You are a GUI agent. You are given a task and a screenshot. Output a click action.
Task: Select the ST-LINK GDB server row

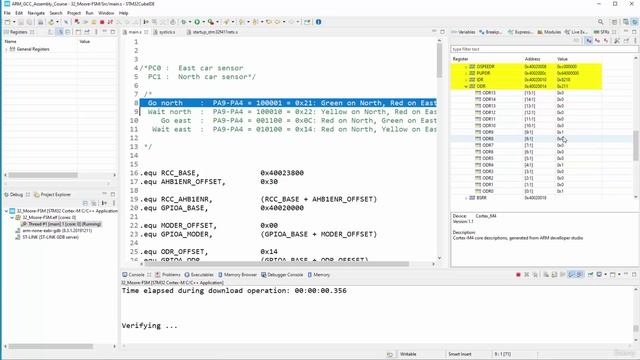point(47,237)
